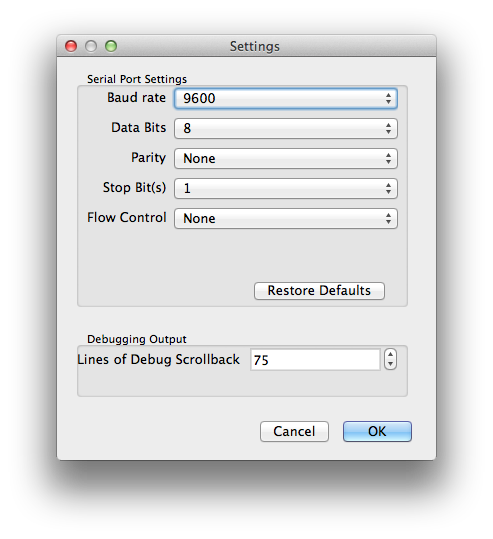The image size is (493, 539).
Task: Close the Settings window with the red button
Action: point(71,46)
